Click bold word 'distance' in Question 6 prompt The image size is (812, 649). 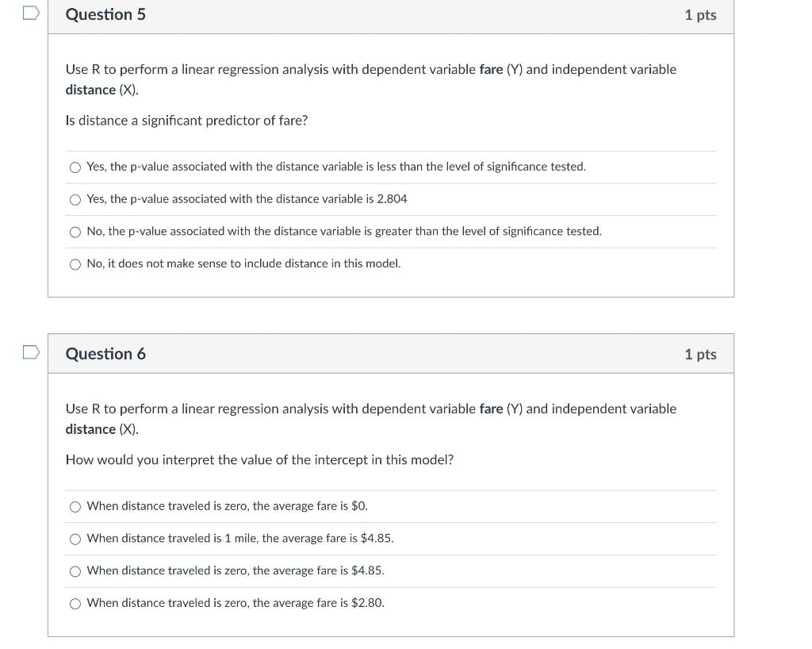90,429
